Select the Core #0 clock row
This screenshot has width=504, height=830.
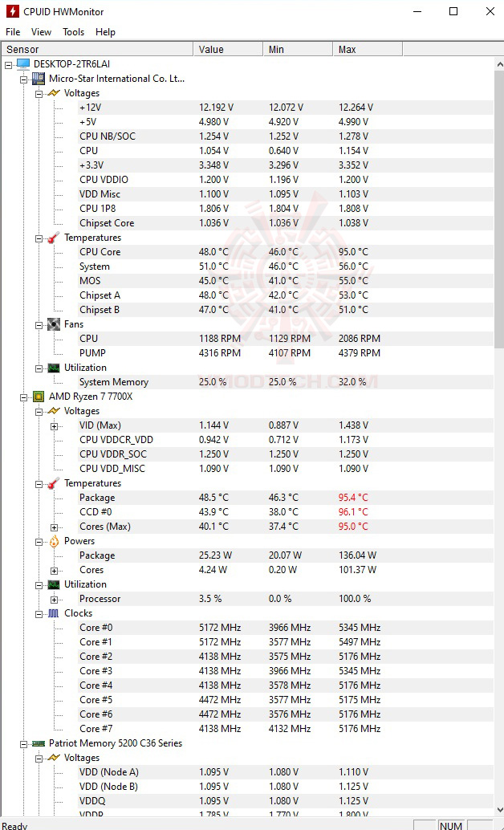click(96, 628)
